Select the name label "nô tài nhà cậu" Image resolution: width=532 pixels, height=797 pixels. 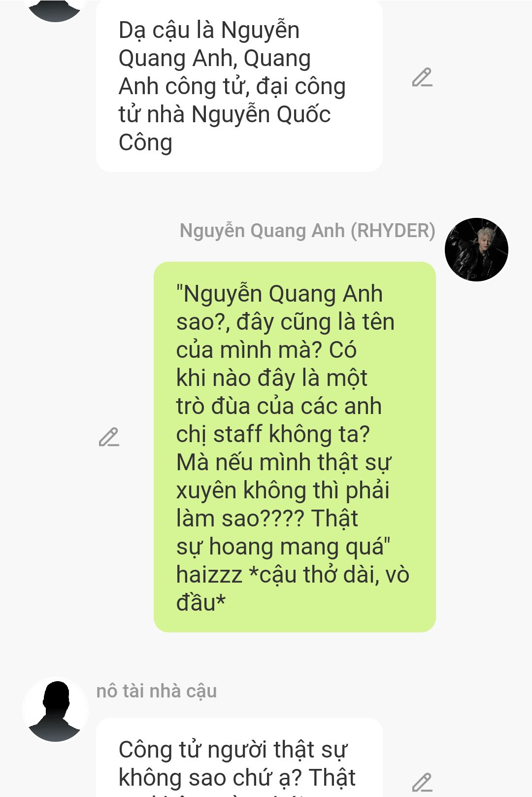pyautogui.click(x=157, y=691)
